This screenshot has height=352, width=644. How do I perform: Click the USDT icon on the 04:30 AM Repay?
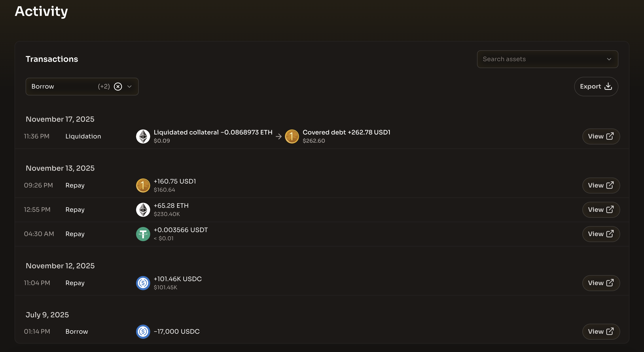(x=143, y=234)
